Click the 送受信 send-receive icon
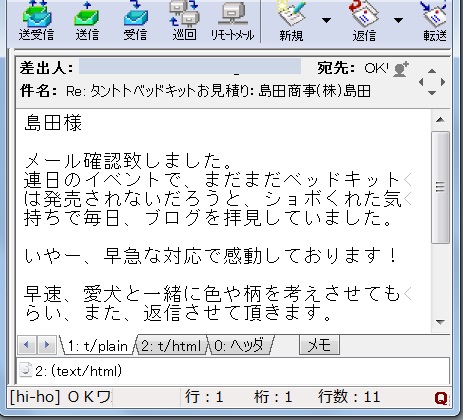The height and width of the screenshot is (420, 463). pos(36,21)
